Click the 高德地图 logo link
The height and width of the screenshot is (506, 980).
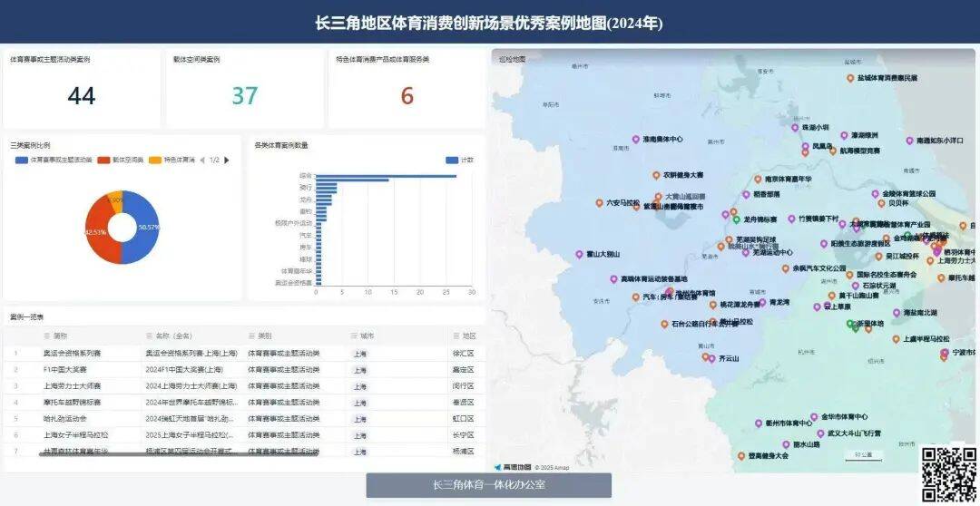pos(513,467)
